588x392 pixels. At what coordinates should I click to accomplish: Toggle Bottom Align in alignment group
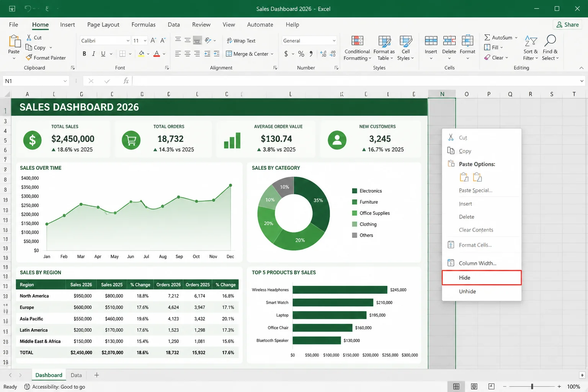coord(197,40)
